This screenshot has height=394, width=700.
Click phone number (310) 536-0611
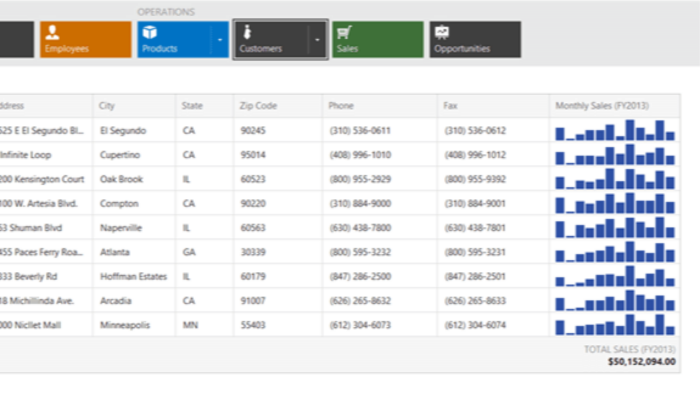360,130
